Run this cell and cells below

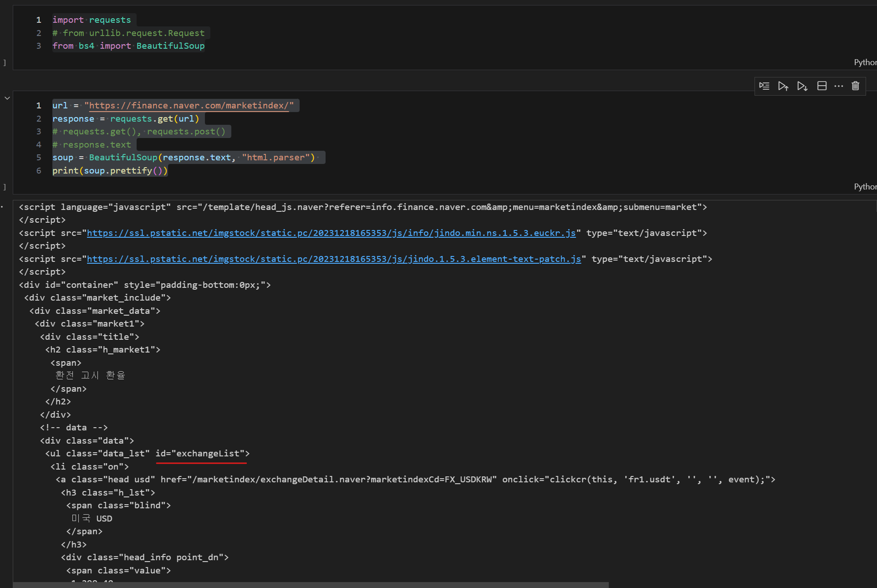pyautogui.click(x=802, y=86)
